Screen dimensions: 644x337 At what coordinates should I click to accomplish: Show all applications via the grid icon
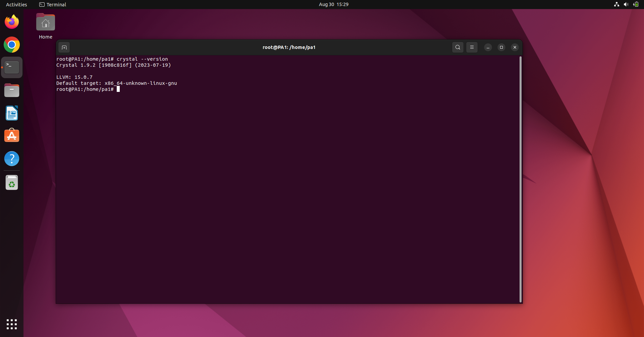[x=12, y=324]
